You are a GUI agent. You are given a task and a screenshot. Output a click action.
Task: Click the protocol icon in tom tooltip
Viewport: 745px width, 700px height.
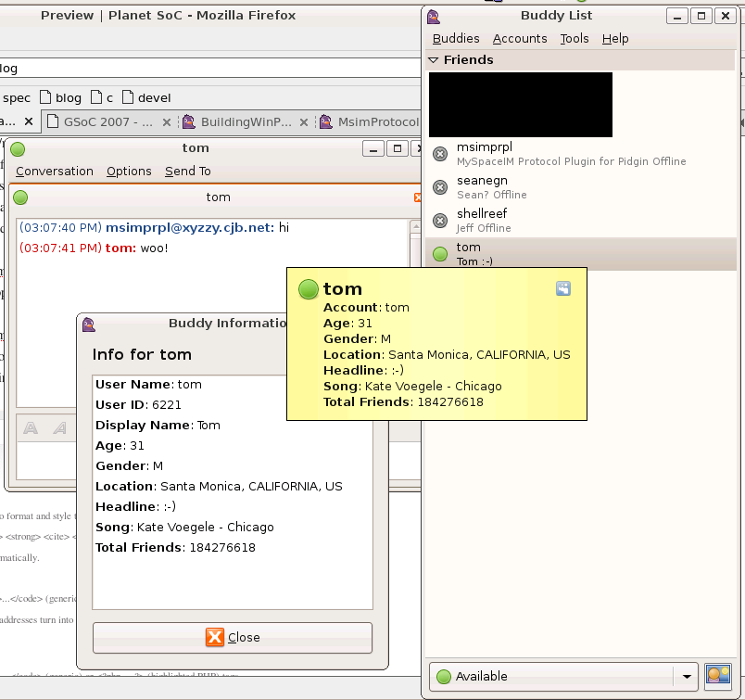563,288
